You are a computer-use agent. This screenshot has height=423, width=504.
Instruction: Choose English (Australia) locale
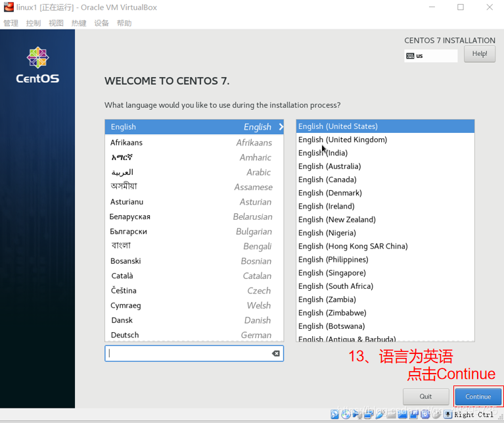pyautogui.click(x=385, y=166)
